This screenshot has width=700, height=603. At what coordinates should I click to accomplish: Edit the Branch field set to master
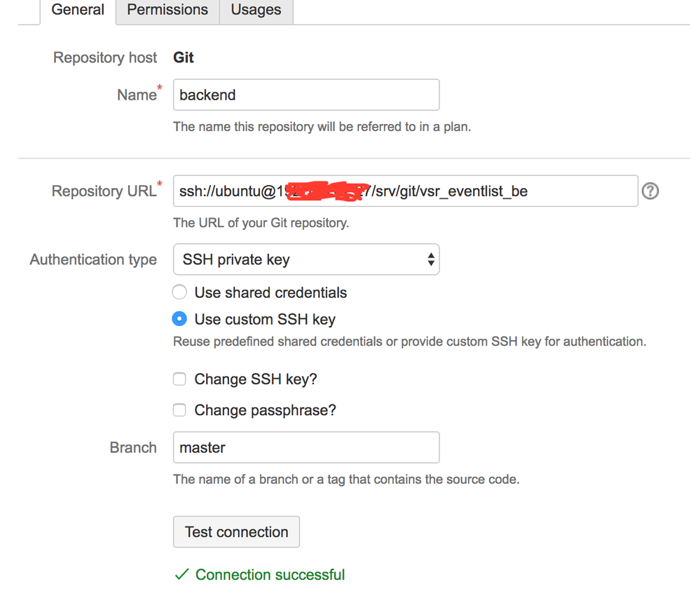306,447
